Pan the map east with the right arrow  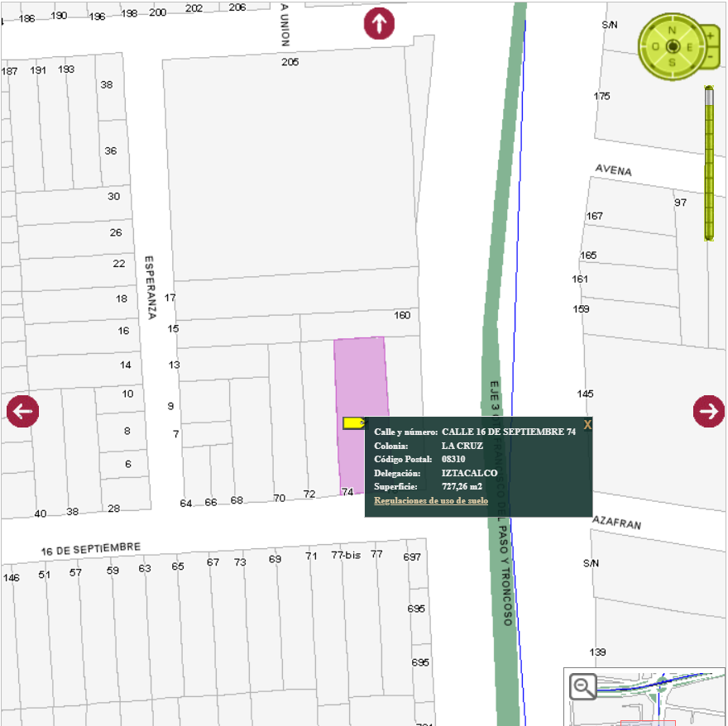click(709, 411)
